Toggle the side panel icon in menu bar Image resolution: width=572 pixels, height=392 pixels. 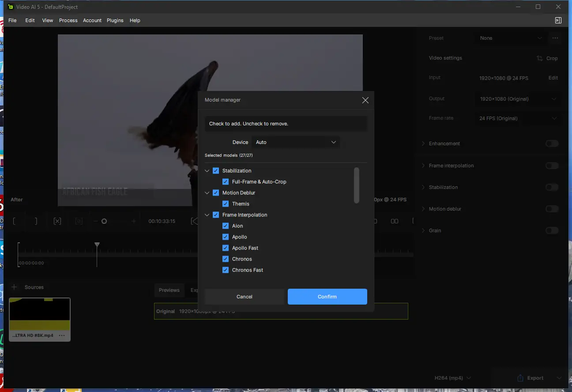(x=558, y=20)
